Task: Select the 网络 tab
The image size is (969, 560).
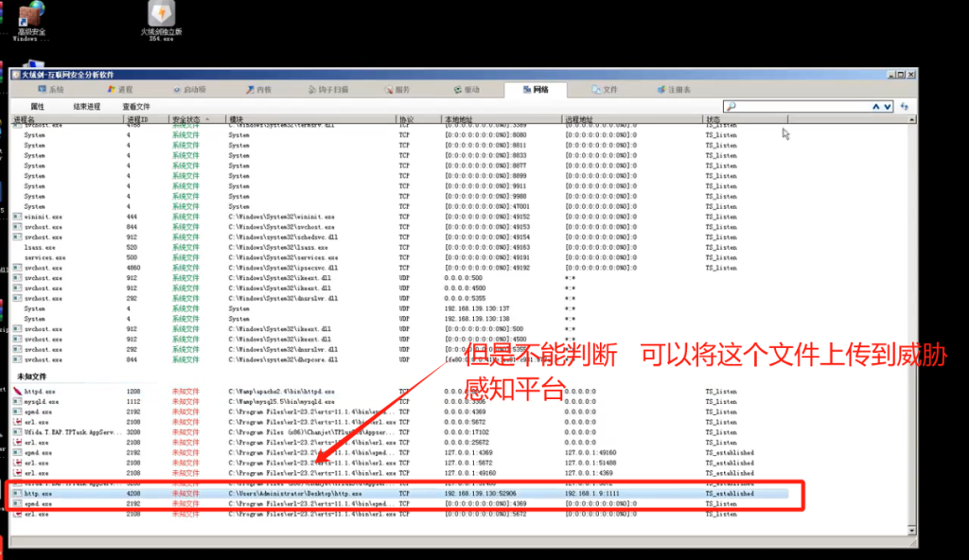Action: pos(536,90)
